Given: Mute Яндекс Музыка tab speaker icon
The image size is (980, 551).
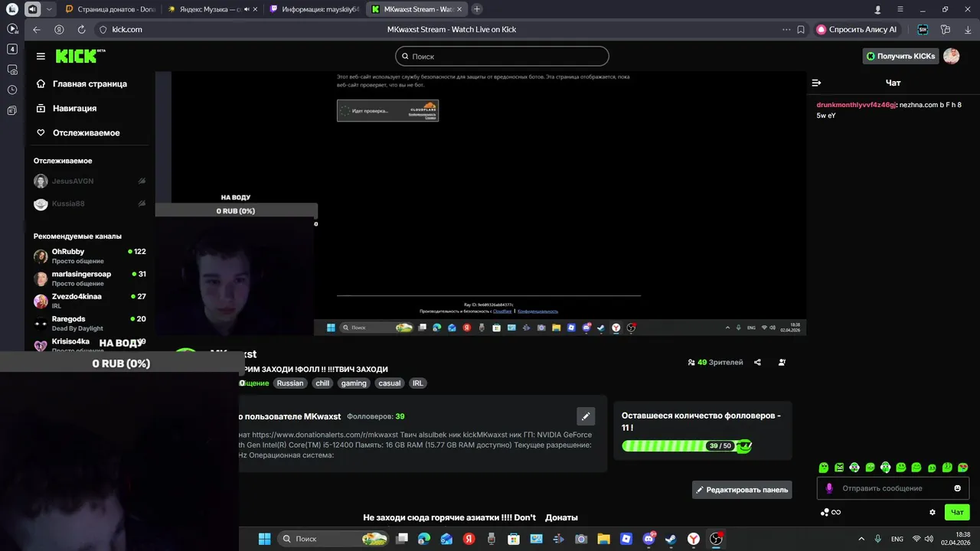Looking at the screenshot, I should (x=247, y=9).
